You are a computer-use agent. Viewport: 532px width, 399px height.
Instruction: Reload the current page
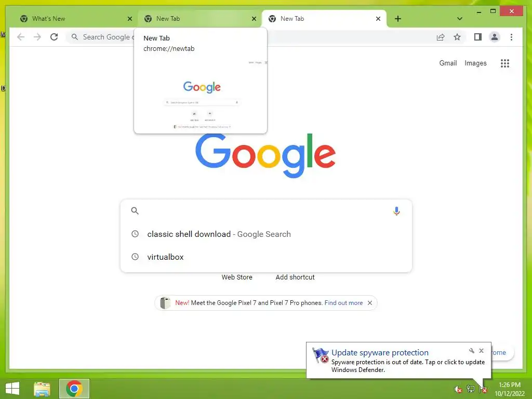pos(54,37)
